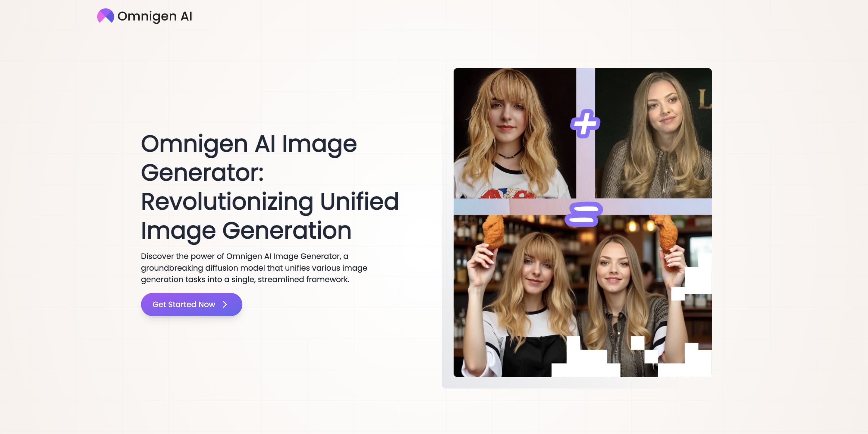Click Get Started Now
868x434 pixels.
[x=191, y=304]
